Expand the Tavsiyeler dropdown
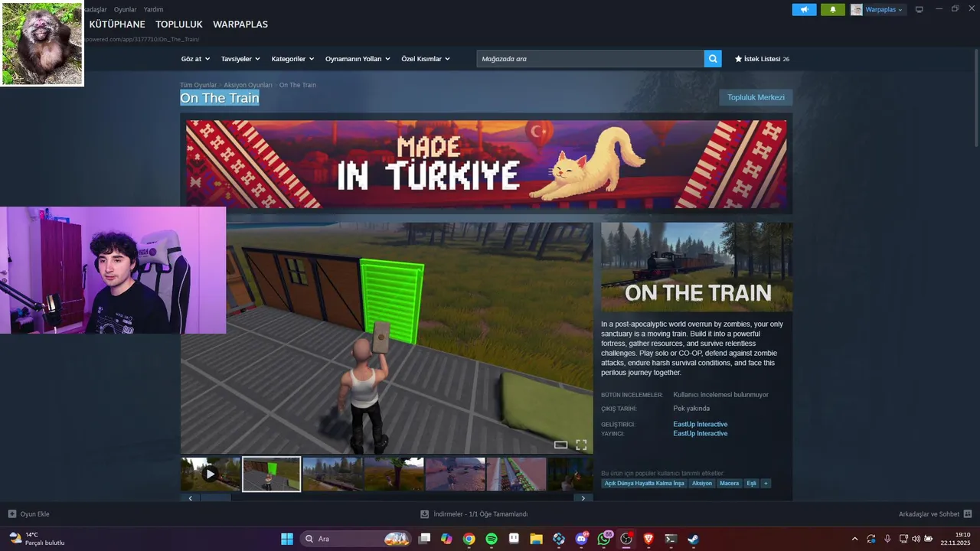Screen dimensions: 980x551 240,59
